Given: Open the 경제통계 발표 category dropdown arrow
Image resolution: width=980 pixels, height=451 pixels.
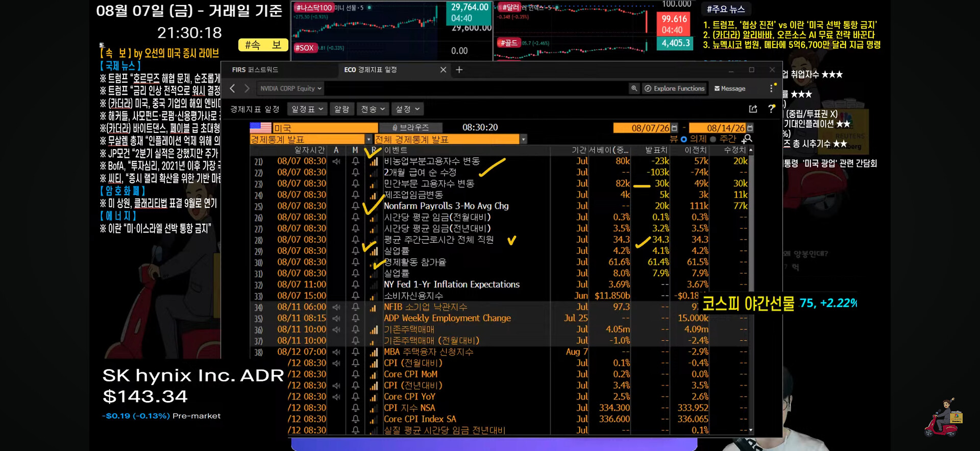Looking at the screenshot, I should click(x=368, y=139).
